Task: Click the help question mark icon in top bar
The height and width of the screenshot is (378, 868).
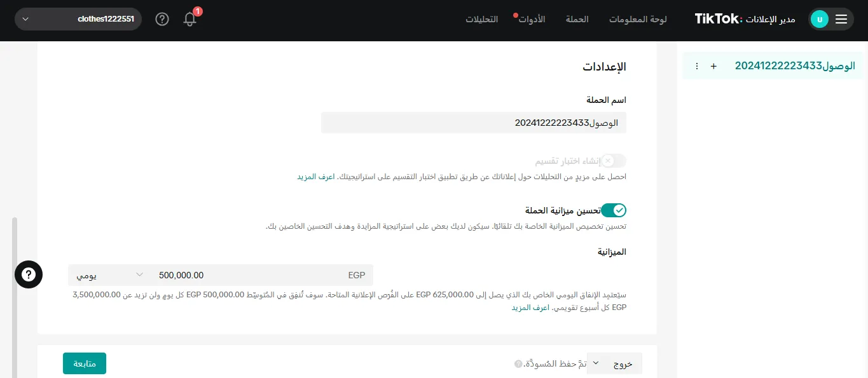Action: 162,19
